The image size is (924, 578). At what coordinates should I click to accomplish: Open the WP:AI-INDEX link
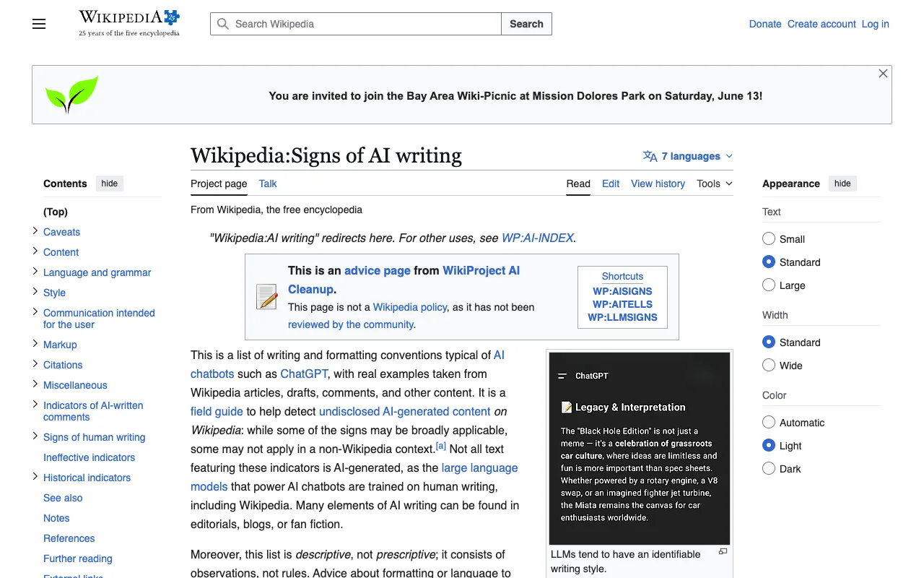537,238
